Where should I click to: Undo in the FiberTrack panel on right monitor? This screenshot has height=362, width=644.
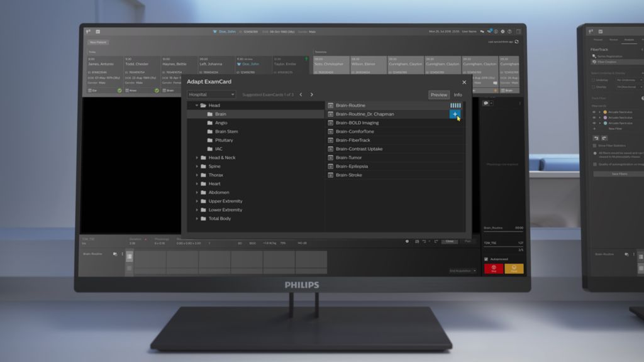pos(596,138)
